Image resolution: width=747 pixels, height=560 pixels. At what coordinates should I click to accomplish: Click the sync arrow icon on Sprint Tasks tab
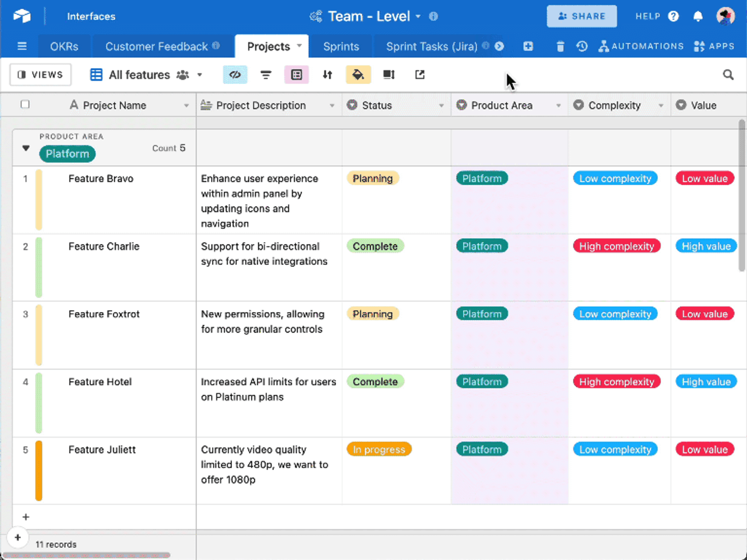coord(499,46)
